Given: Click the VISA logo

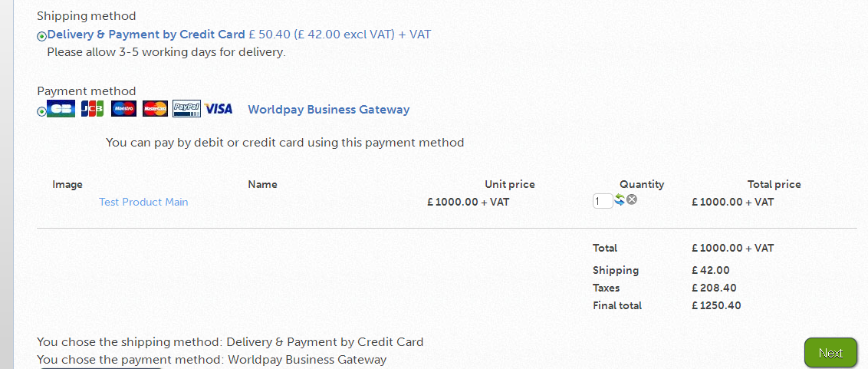Looking at the screenshot, I should click(x=219, y=109).
